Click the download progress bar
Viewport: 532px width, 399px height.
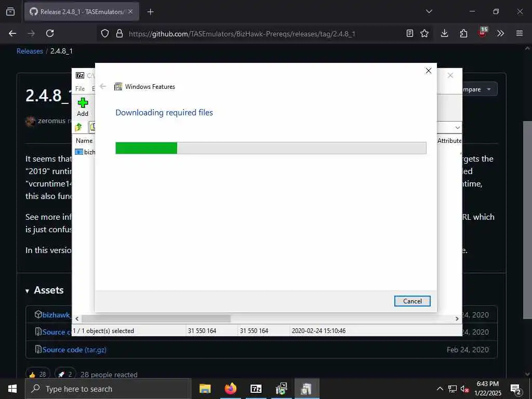point(271,148)
